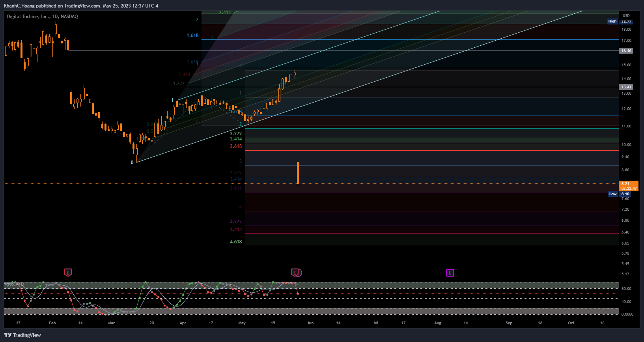The image size is (644, 342).
Task: Click the USD currency label on price axis
Action: click(x=626, y=16)
